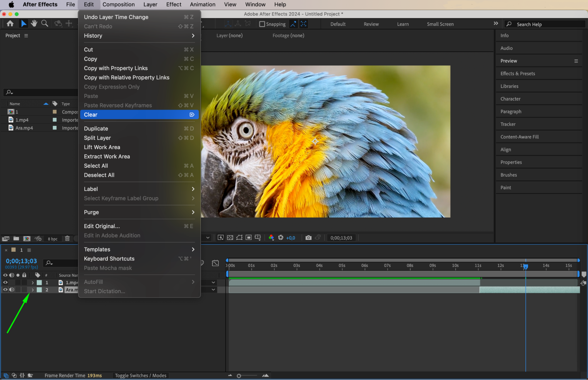Open the Composition menu
588x380 pixels.
pos(119,4)
